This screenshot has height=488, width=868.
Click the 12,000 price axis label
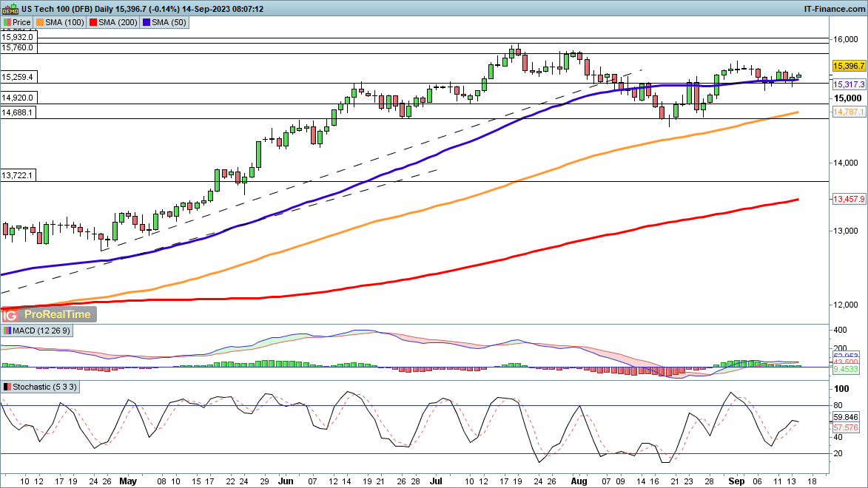847,305
